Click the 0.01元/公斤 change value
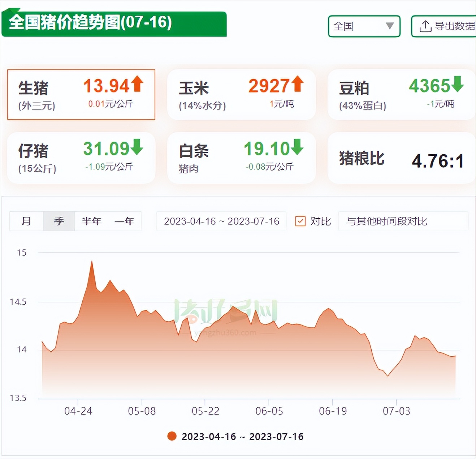476x459 pixels. coord(111,104)
